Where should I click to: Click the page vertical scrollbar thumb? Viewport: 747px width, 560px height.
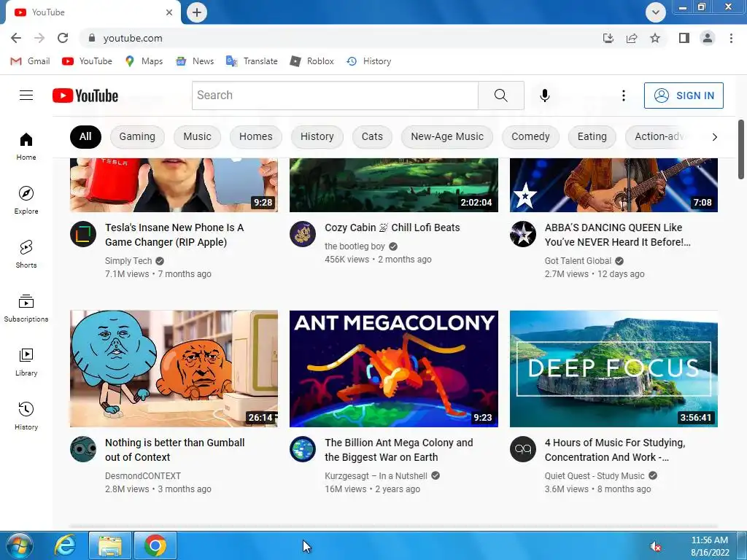point(741,149)
